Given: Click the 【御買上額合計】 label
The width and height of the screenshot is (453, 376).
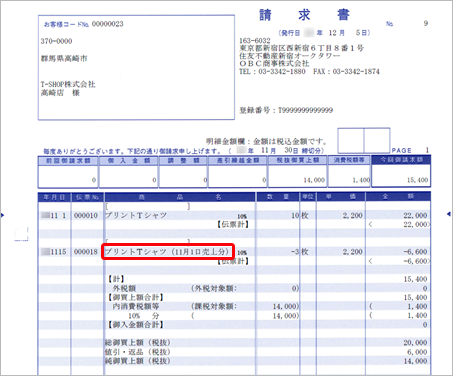Looking at the screenshot, I should [x=135, y=297].
